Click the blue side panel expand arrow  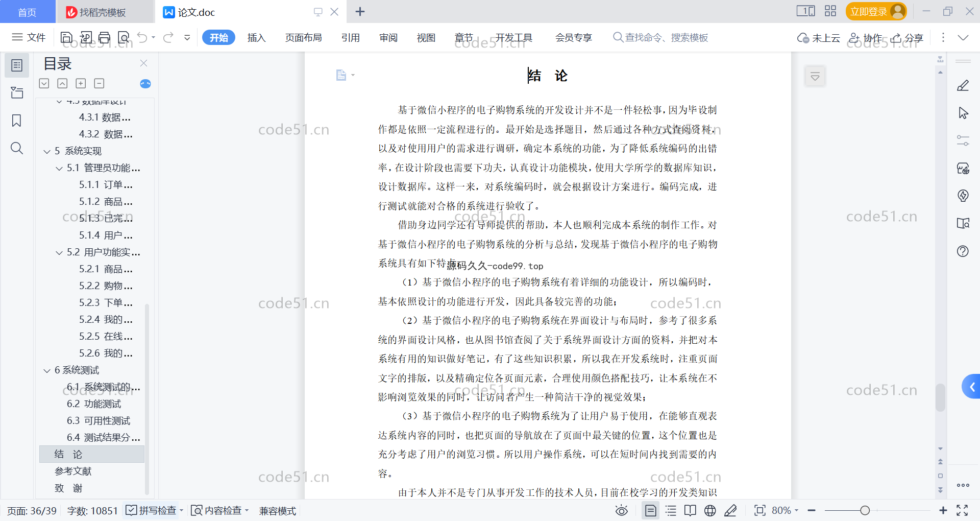tap(971, 387)
